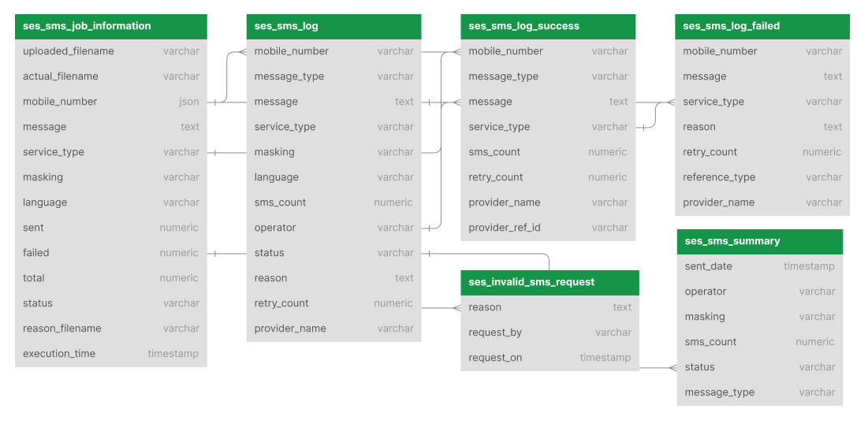Select request_by row in invalid sms request
The image size is (868, 427).
[x=549, y=333]
